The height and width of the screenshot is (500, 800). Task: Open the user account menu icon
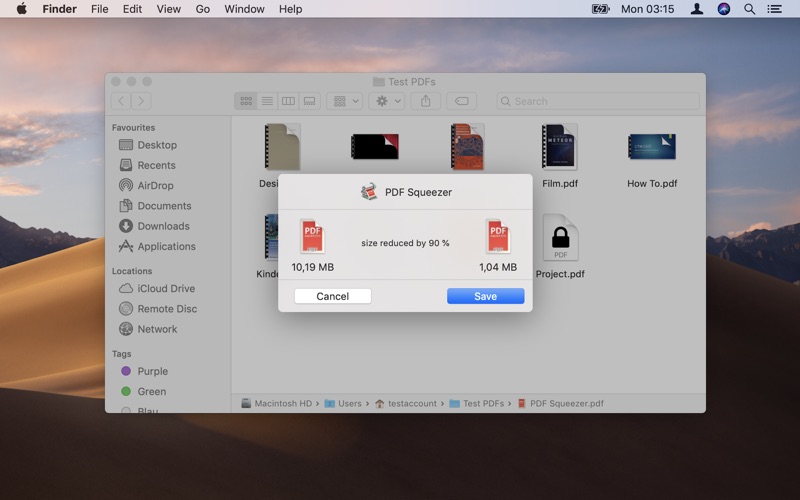click(x=696, y=9)
